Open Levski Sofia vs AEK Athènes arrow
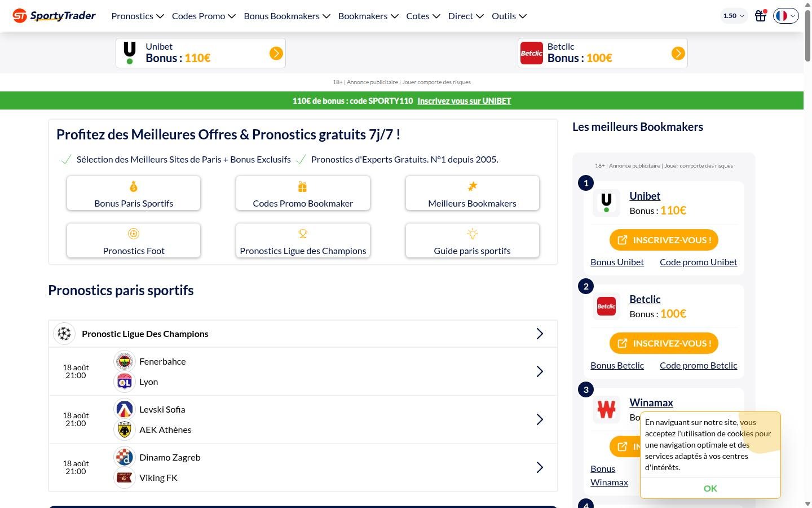The image size is (812, 508). pyautogui.click(x=540, y=419)
